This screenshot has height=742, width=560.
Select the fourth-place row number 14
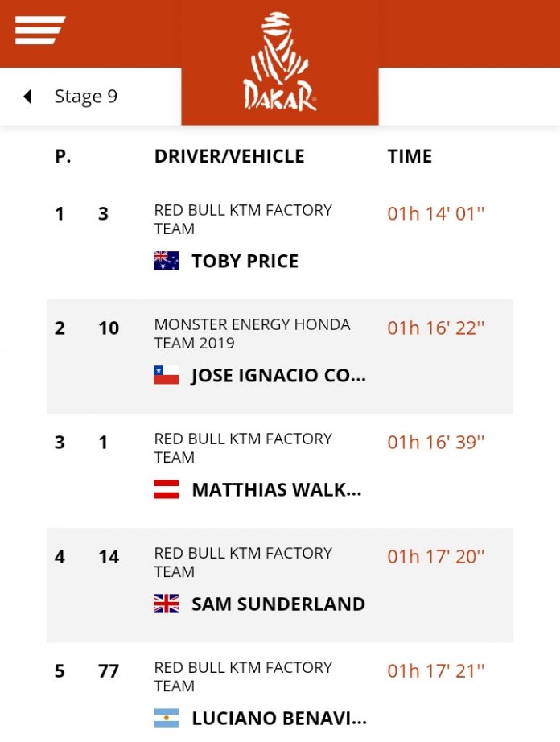(x=109, y=556)
